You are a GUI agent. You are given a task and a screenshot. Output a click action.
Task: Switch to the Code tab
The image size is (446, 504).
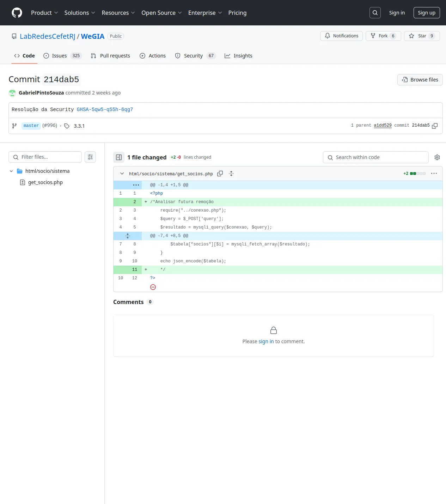24,56
